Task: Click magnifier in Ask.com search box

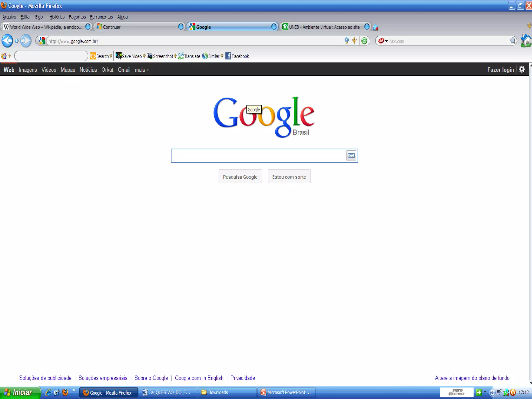Action: click(x=513, y=41)
